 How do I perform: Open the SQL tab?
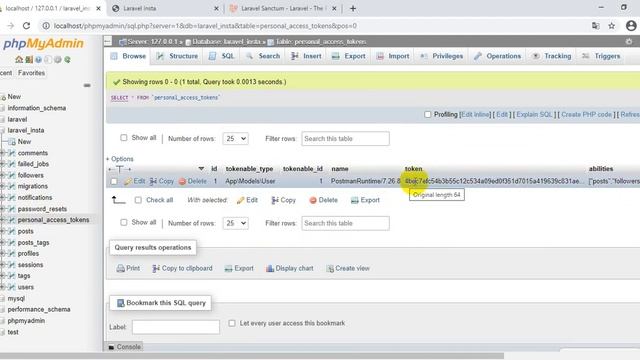[x=222, y=56]
